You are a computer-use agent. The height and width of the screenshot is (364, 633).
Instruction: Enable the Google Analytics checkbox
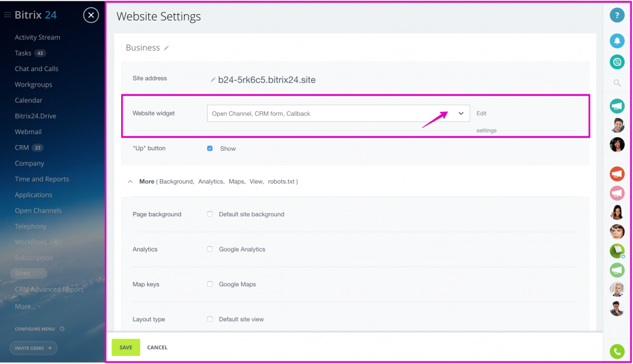[210, 250]
